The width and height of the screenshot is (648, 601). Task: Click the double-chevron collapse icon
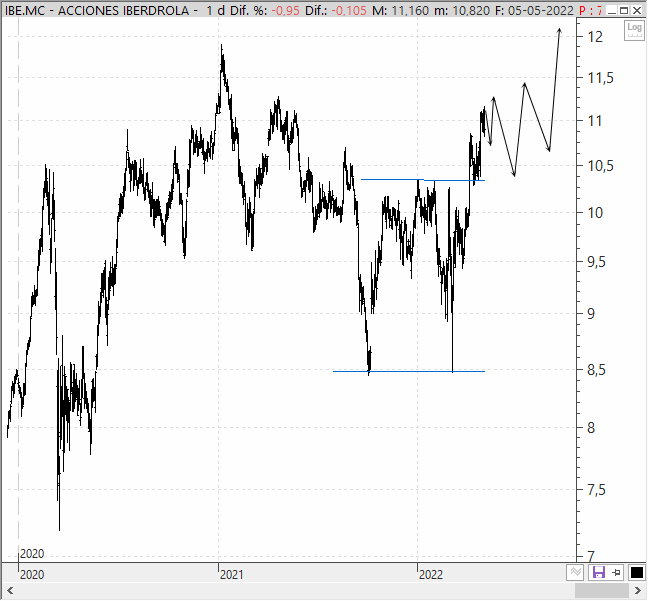[x=575, y=572]
